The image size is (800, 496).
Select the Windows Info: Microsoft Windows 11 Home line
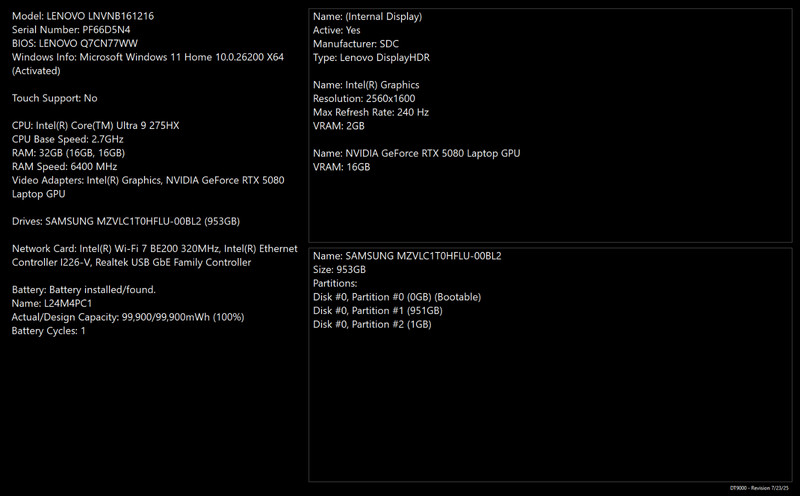click(x=147, y=57)
